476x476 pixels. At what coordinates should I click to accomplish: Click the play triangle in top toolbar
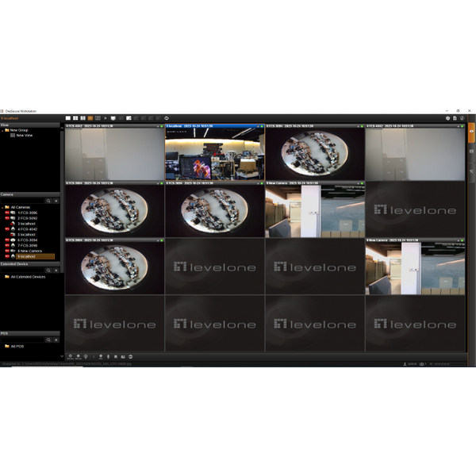(106, 118)
